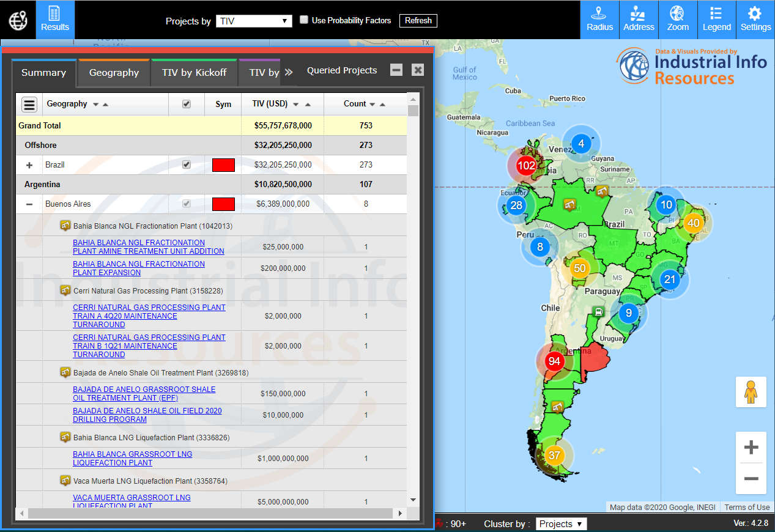Collapse the Buenos Aires row
This screenshot has width=775, height=532.
pyautogui.click(x=29, y=204)
